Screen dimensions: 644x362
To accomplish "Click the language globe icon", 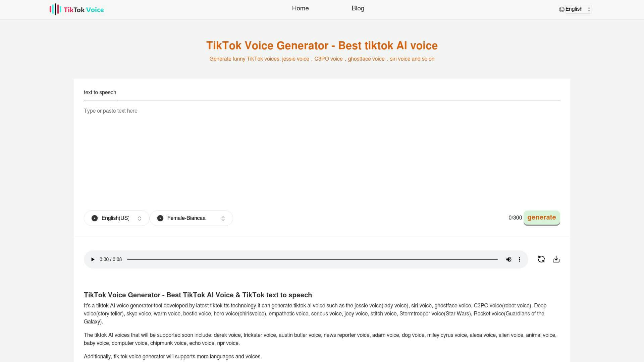I will pyautogui.click(x=561, y=9).
